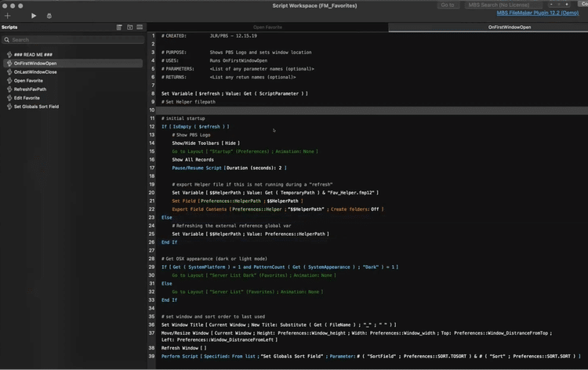Image resolution: width=588 pixels, height=370 pixels.
Task: Click the script icon beside OnFirstWindowOpen in list
Action: tap(9, 63)
